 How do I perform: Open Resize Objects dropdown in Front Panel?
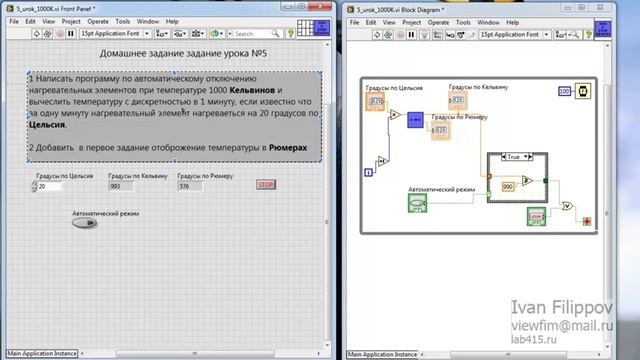[198, 34]
